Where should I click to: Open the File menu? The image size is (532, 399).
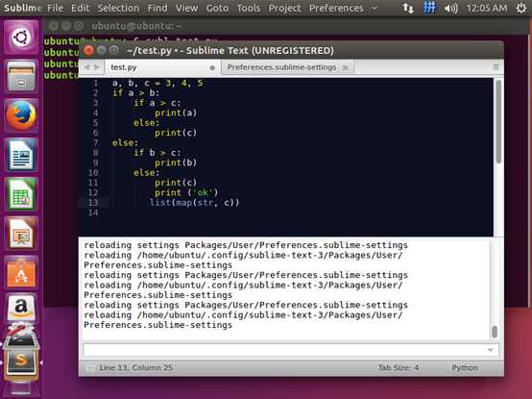click(x=56, y=8)
